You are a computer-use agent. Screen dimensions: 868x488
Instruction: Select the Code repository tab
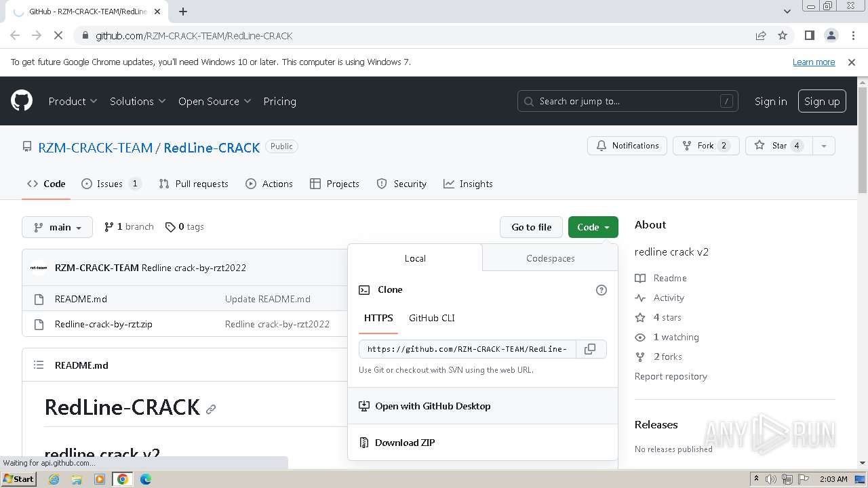(46, 184)
